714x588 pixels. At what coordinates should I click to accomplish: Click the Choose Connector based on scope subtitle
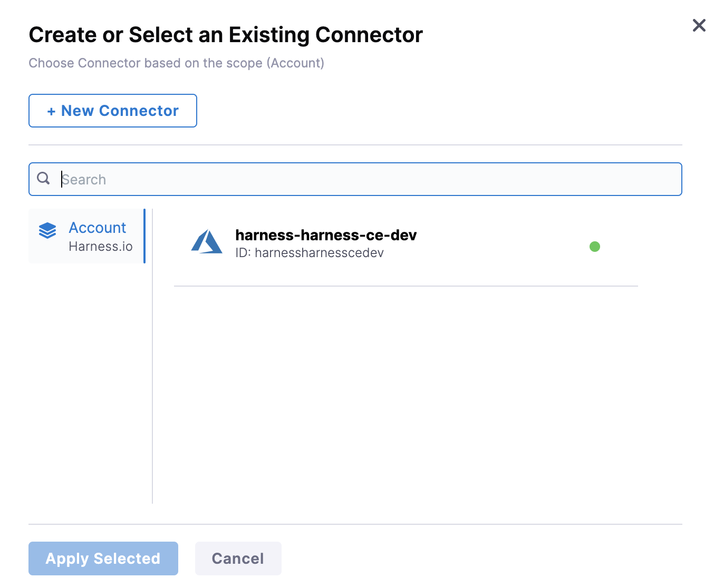point(176,63)
